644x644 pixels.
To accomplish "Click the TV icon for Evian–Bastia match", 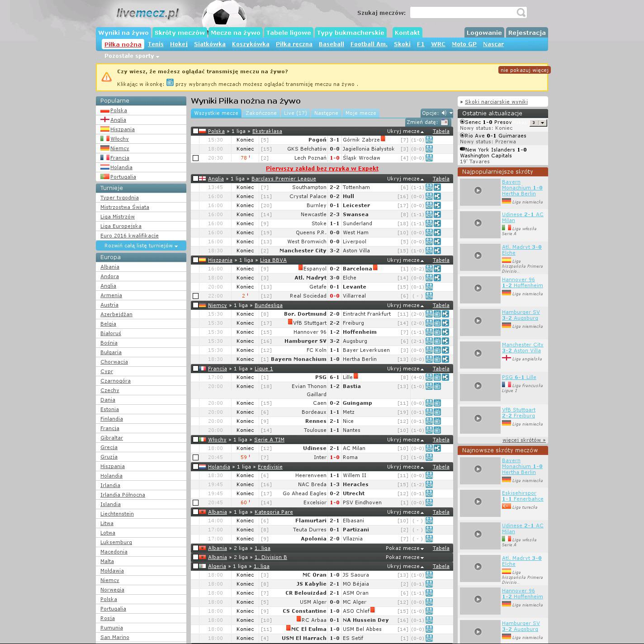I will 437,387.
